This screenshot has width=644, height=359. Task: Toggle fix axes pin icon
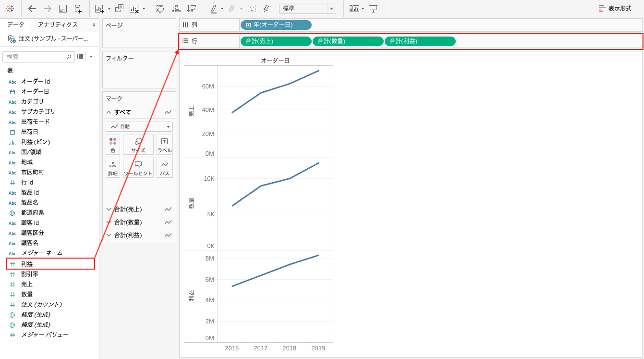tap(266, 9)
